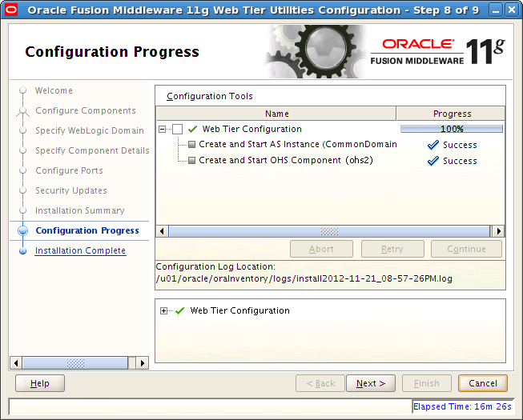Click the 100% progress bar
Screen dimensions: 523x420
coord(452,129)
